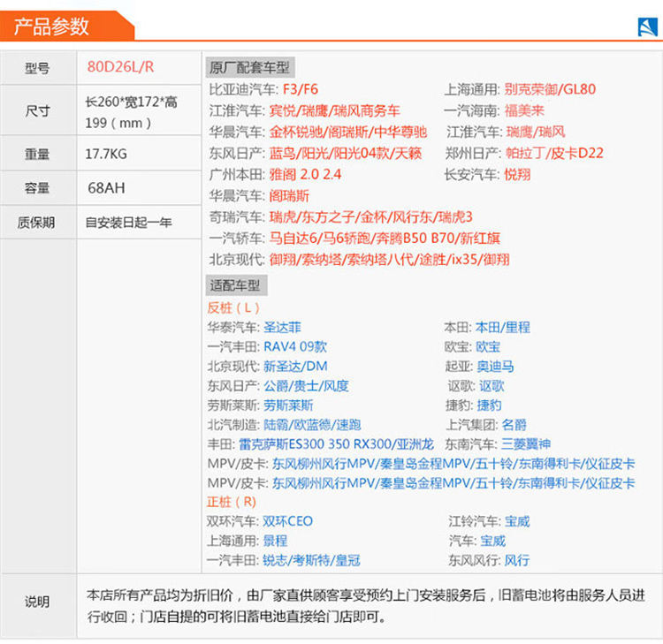
Task: Click 金杯锐驰/阁瑞斯/中华尊驰 text
Action: tap(348, 132)
